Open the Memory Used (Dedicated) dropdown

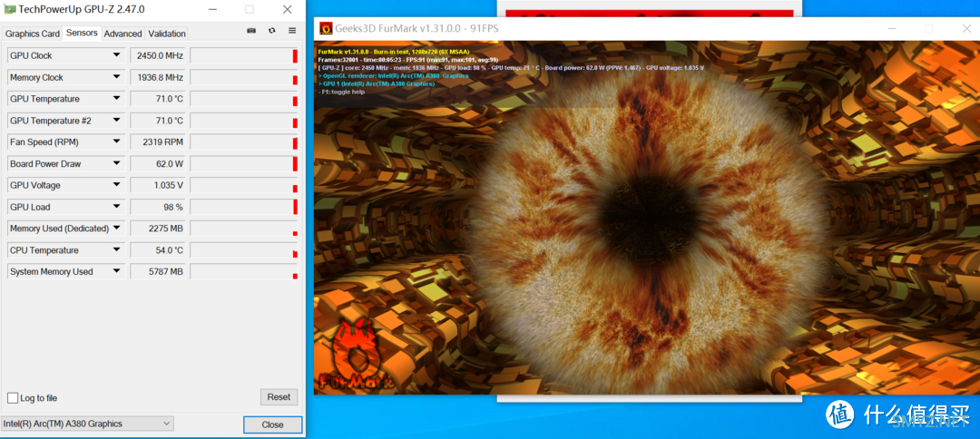116,228
